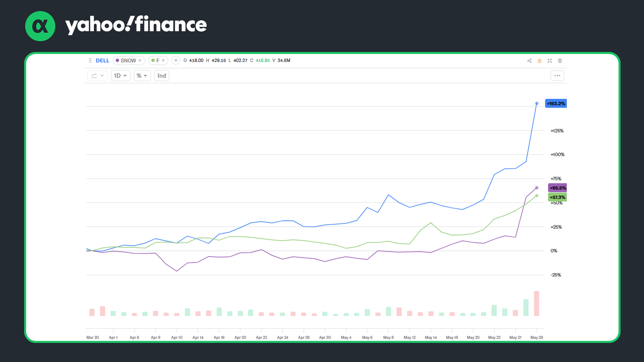
Task: Open the three-dot more options menu
Action: coord(557,75)
